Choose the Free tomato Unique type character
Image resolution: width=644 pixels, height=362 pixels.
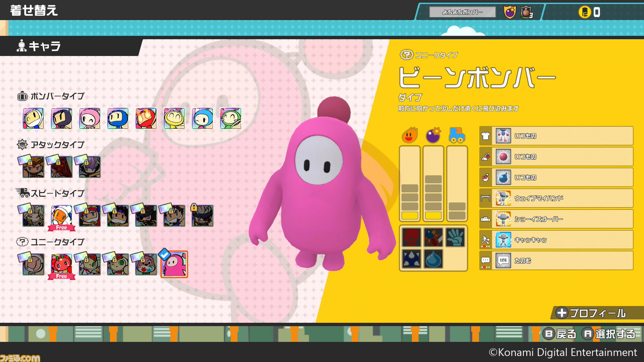tap(61, 264)
